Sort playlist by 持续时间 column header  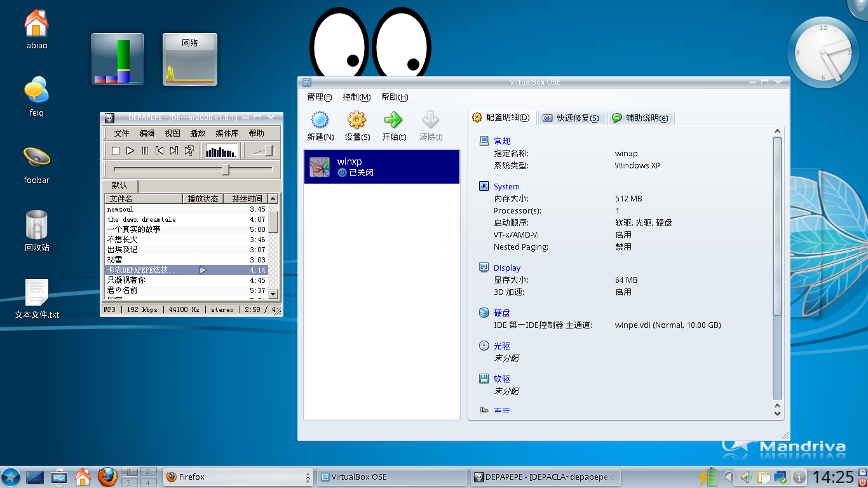pos(245,199)
